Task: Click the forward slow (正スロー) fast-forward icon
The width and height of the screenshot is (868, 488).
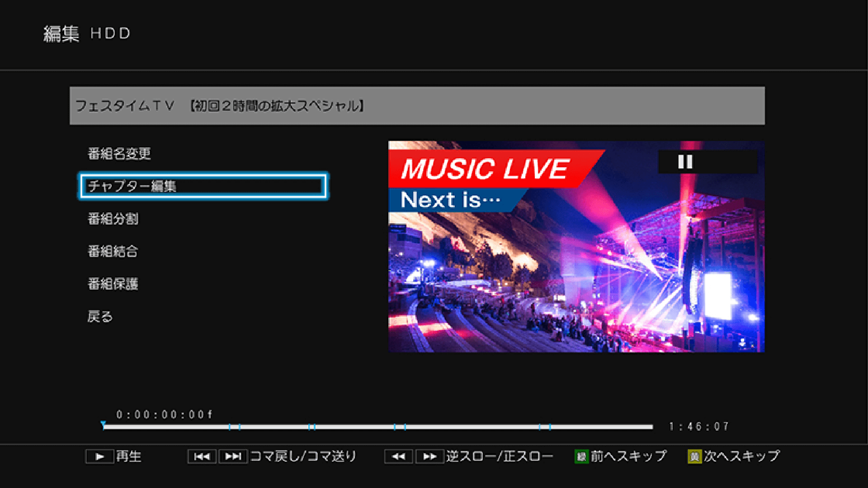Action: (x=429, y=457)
